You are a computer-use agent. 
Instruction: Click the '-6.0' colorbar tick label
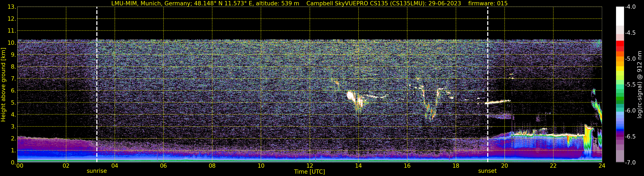pos(630,110)
